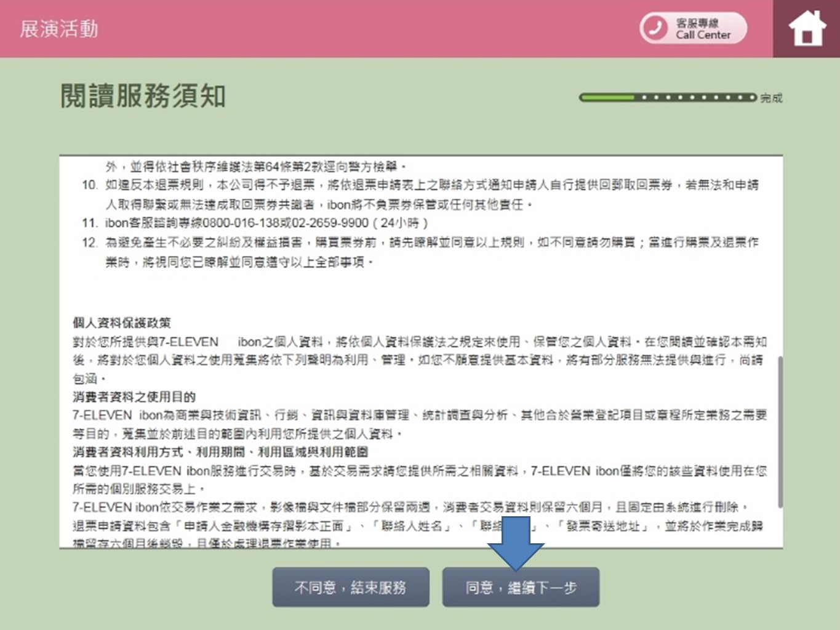Click the paragraph about 影像檔與文件檔 retention
Viewport: 840px width, 630px height.
pos(409,508)
